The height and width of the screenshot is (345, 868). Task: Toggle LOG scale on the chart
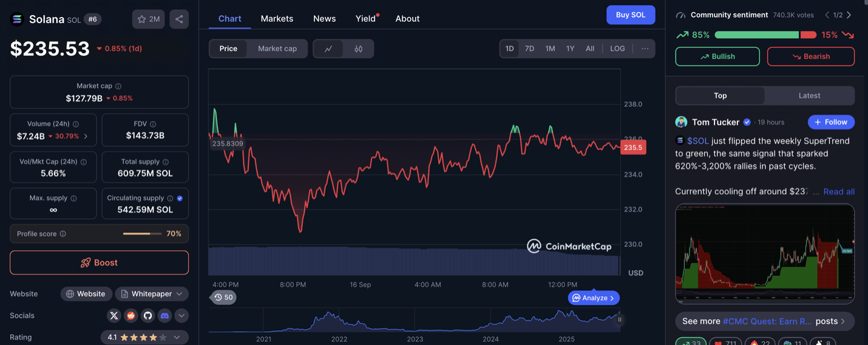point(617,49)
